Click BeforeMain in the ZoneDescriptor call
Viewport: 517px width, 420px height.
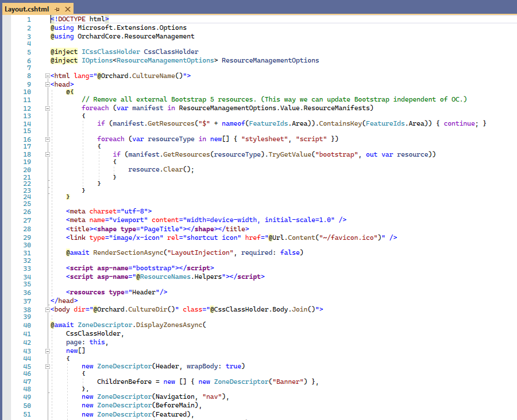point(175,405)
